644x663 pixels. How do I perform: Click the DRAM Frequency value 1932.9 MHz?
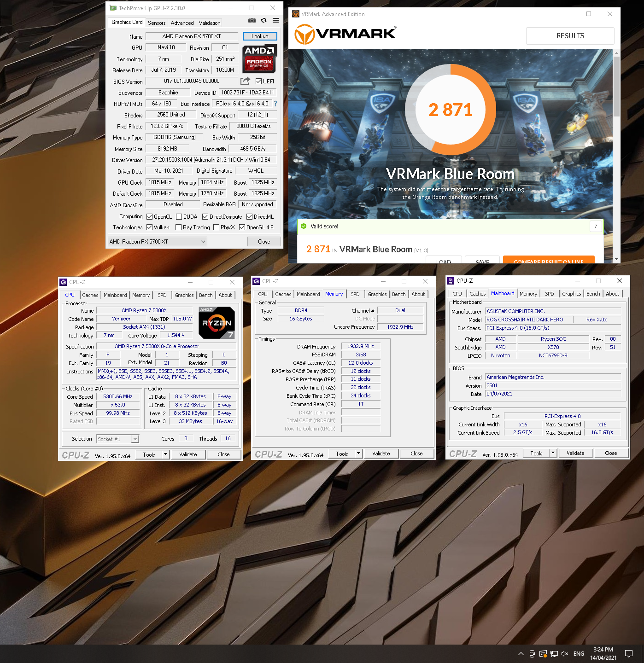pyautogui.click(x=361, y=346)
